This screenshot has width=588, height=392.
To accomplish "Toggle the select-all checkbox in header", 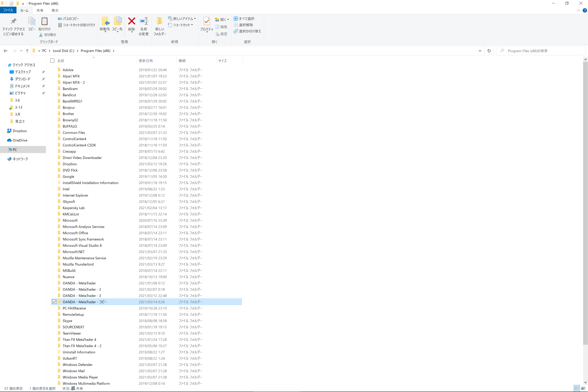I will point(52,61).
